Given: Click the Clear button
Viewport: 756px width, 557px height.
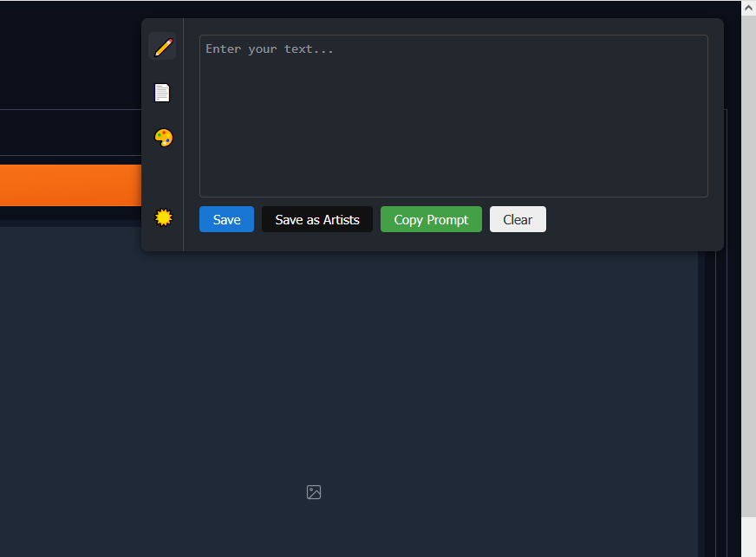Looking at the screenshot, I should [x=518, y=219].
